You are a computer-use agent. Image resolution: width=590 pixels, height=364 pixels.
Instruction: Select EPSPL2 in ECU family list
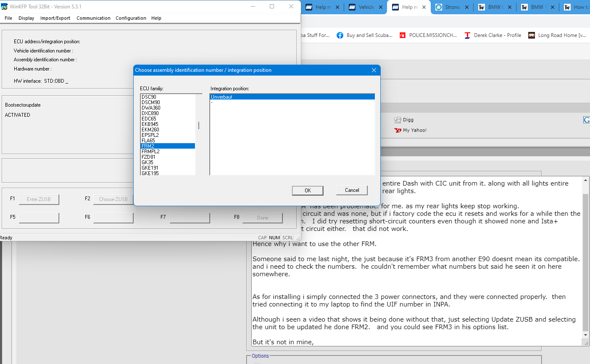tap(168, 135)
